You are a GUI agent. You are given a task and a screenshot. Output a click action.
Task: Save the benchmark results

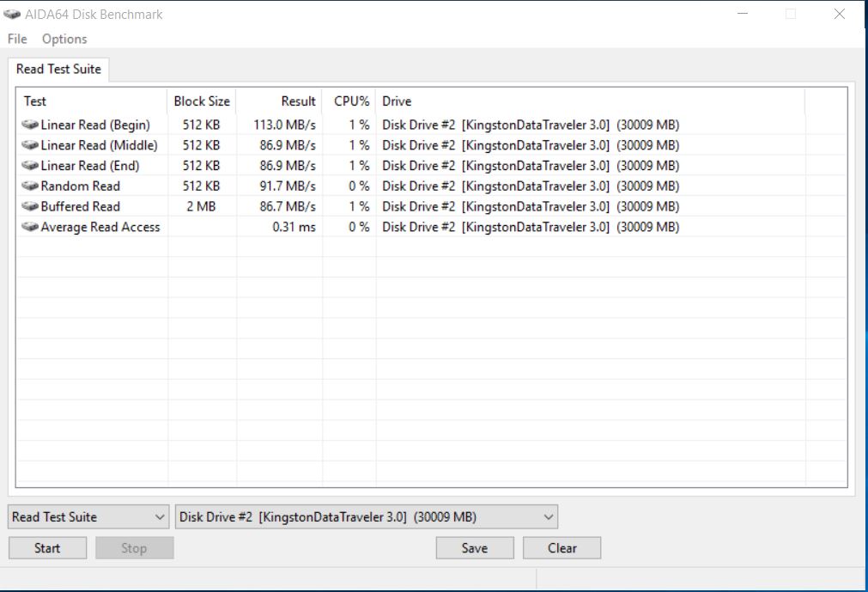(x=475, y=548)
